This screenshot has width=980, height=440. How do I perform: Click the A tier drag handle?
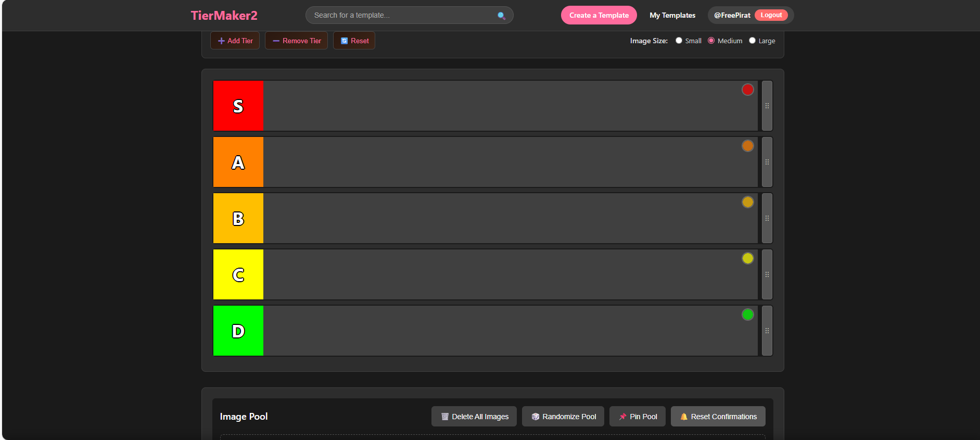(767, 162)
